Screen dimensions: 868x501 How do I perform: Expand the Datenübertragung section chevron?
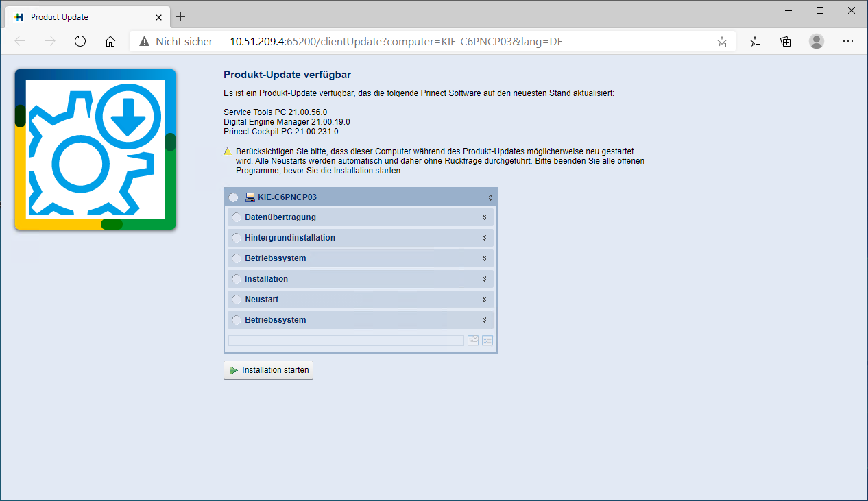coord(484,217)
